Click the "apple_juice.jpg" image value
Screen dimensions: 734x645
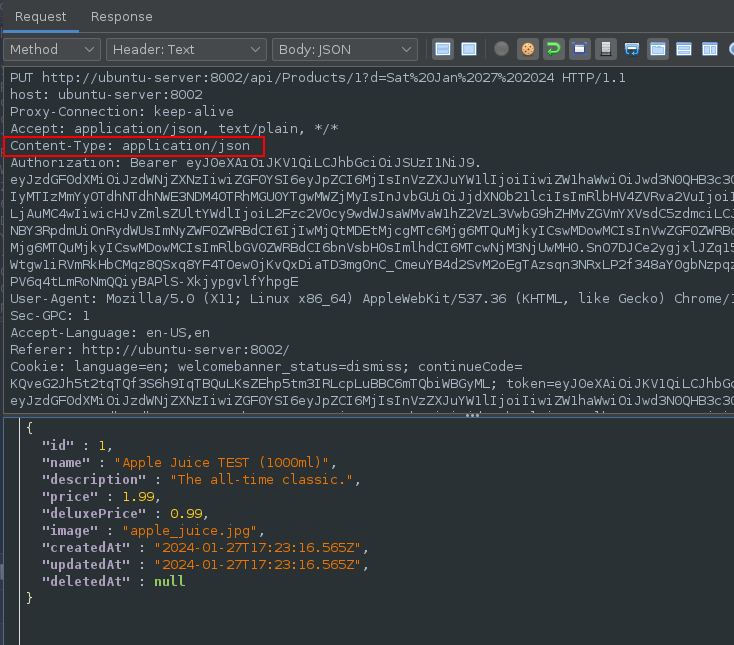point(190,530)
